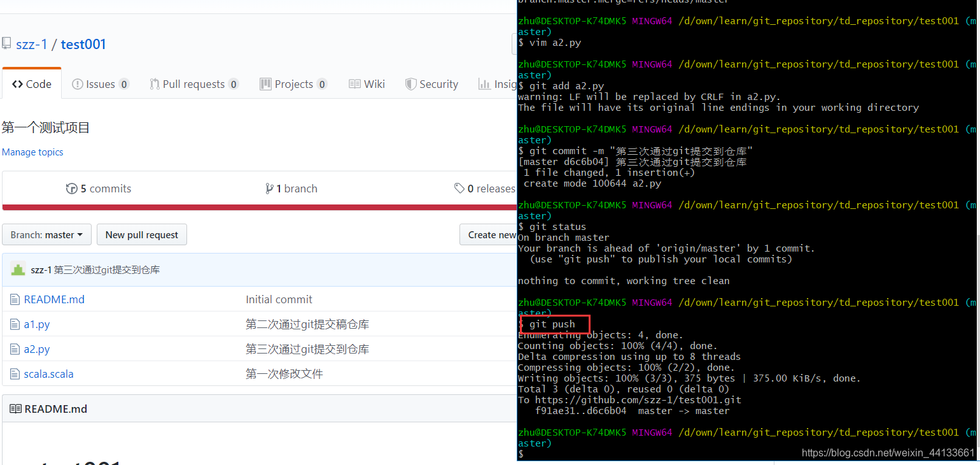Open the Security tab
Image resolution: width=980 pixels, height=465 pixels.
point(431,84)
